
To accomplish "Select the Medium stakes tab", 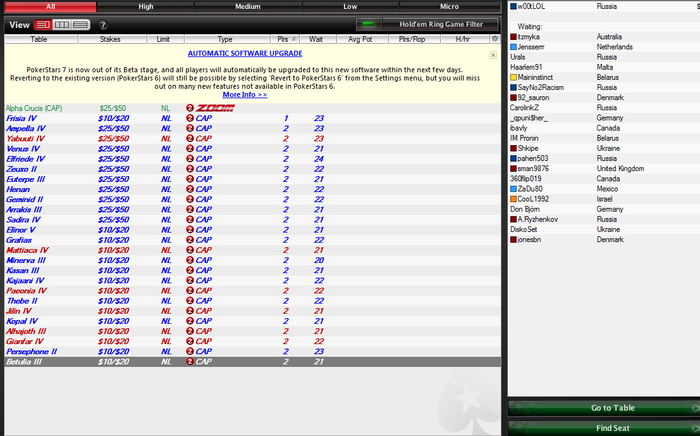I will 248,6.
